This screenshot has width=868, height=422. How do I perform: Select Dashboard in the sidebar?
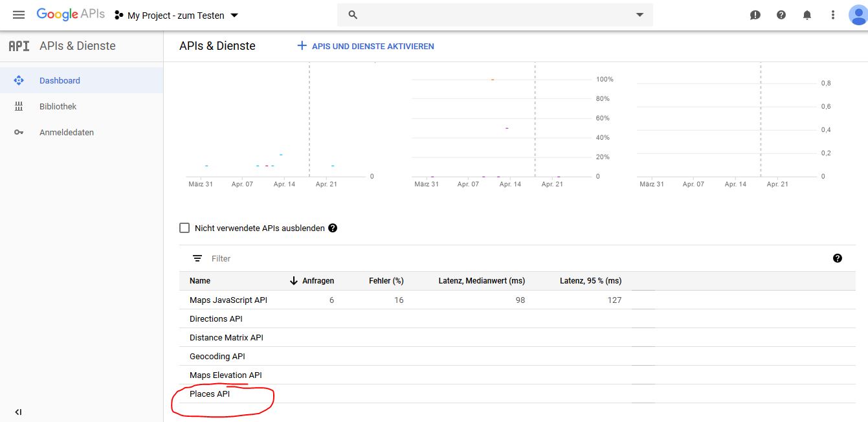pos(82,80)
